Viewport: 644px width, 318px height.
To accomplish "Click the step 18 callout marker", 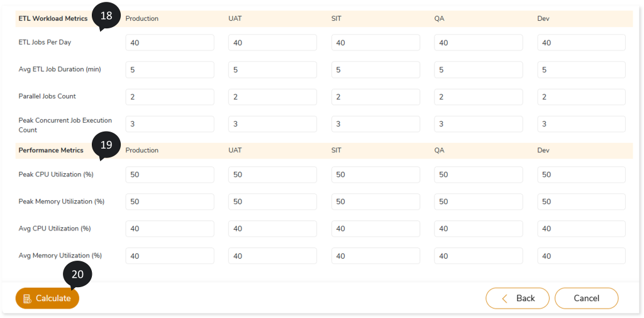I will pyautogui.click(x=106, y=16).
